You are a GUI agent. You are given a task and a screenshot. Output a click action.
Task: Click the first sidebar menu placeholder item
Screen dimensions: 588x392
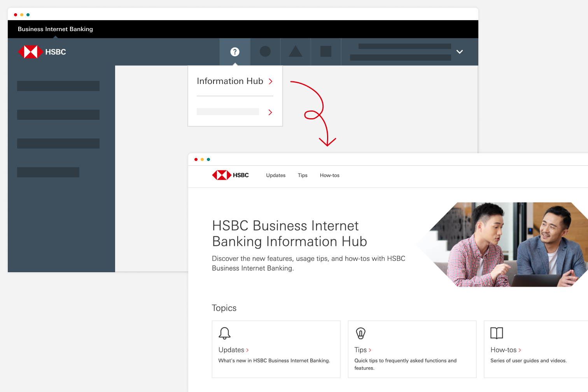point(58,86)
